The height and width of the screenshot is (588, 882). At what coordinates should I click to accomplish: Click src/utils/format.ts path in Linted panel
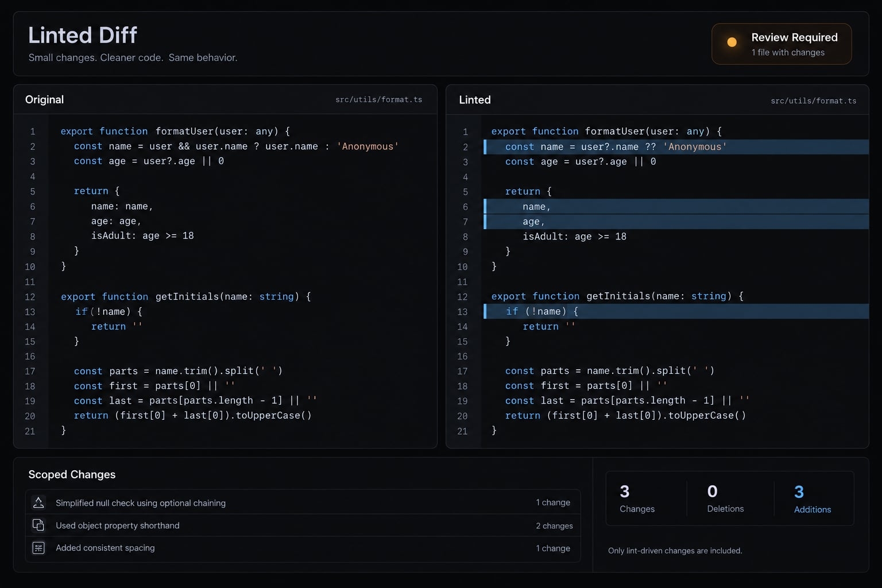click(x=813, y=100)
